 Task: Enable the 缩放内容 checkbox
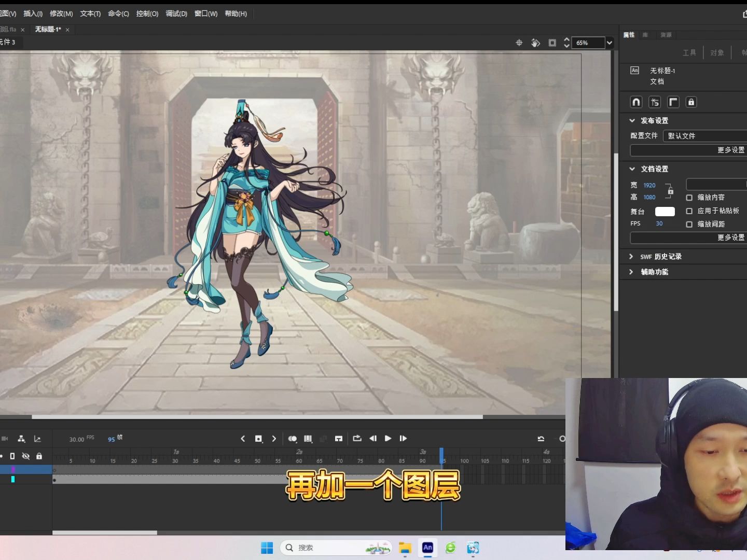coord(689,198)
